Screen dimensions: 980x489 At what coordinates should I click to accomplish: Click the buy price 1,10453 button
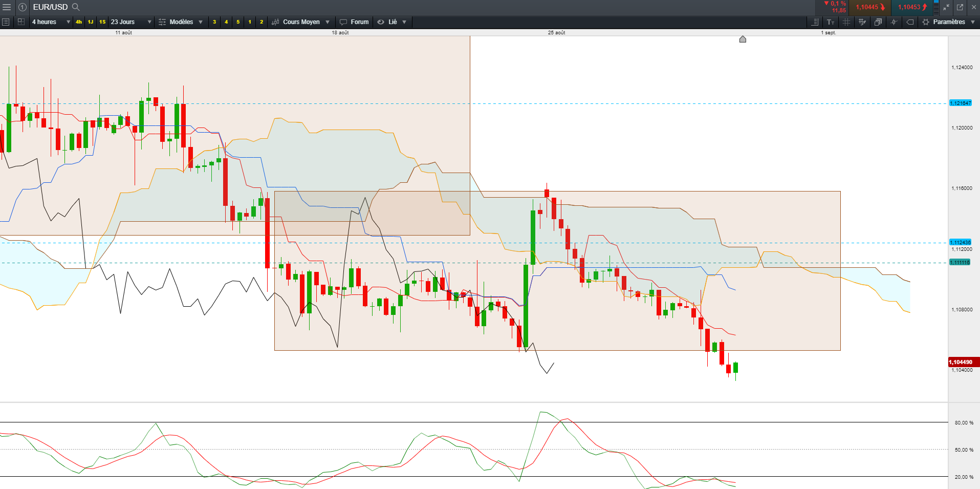pos(912,7)
